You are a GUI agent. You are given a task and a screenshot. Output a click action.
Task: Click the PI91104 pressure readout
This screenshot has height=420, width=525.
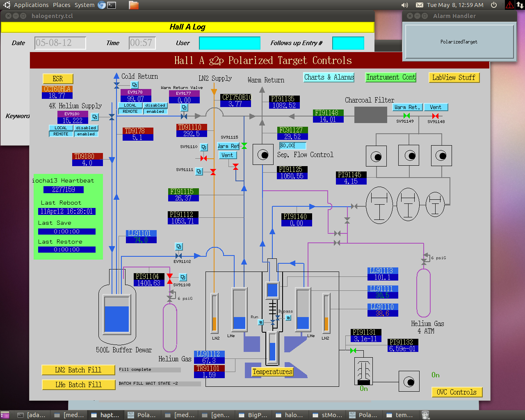tap(149, 280)
